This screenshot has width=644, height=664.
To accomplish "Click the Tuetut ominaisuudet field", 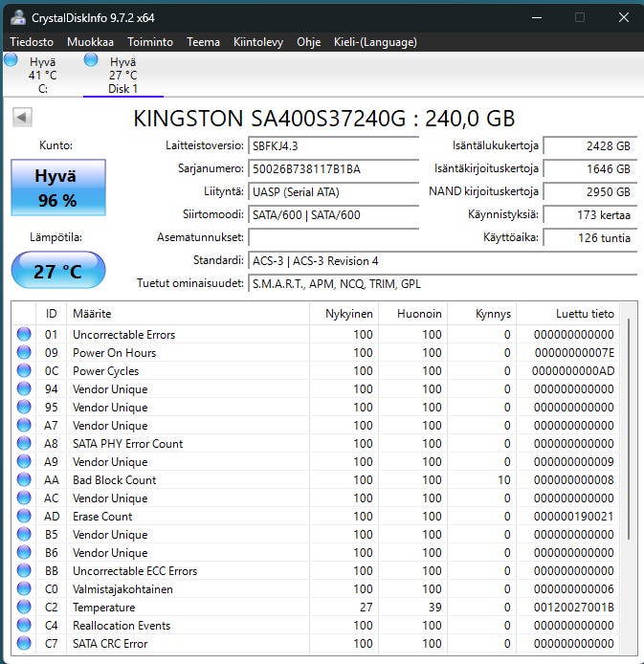I will click(442, 284).
